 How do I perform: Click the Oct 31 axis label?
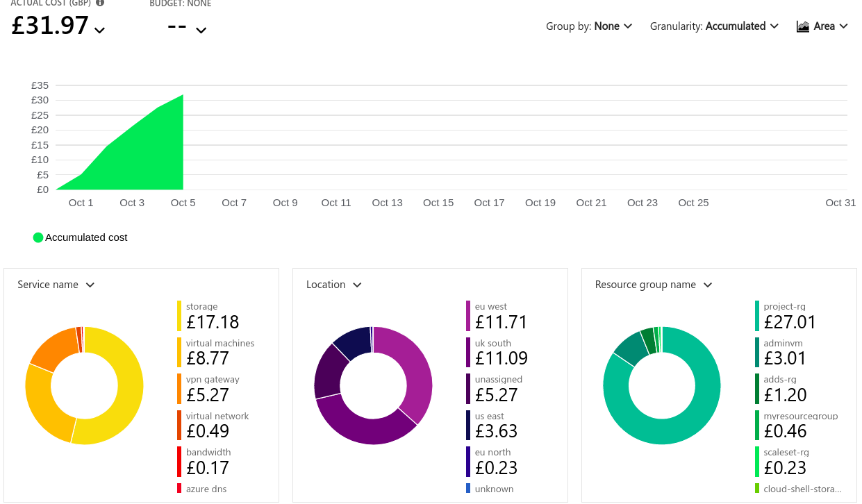[840, 203]
